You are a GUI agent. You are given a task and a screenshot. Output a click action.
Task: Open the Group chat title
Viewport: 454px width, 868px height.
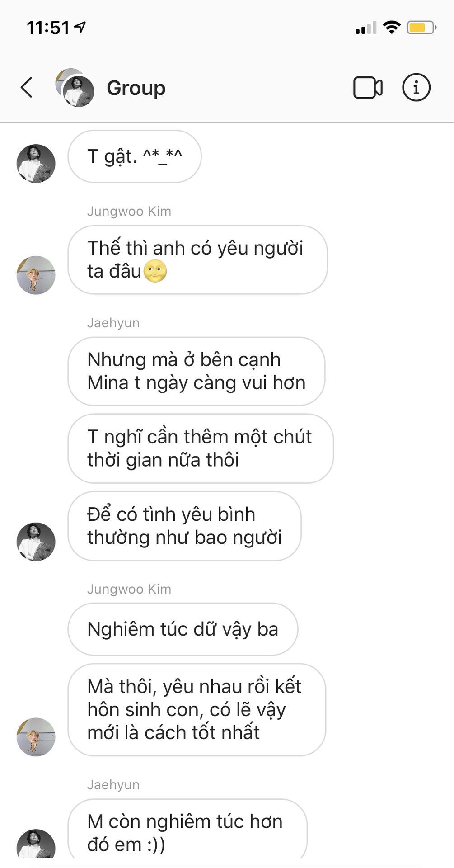136,88
